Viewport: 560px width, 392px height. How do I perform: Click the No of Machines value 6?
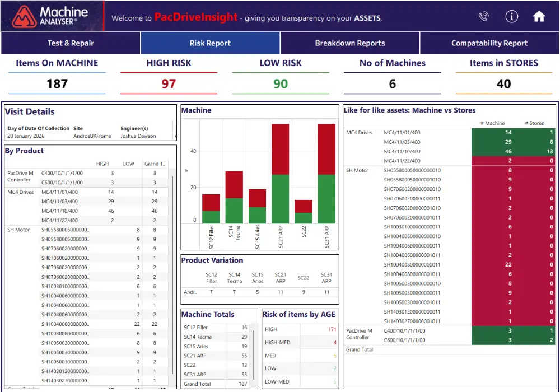(x=392, y=84)
